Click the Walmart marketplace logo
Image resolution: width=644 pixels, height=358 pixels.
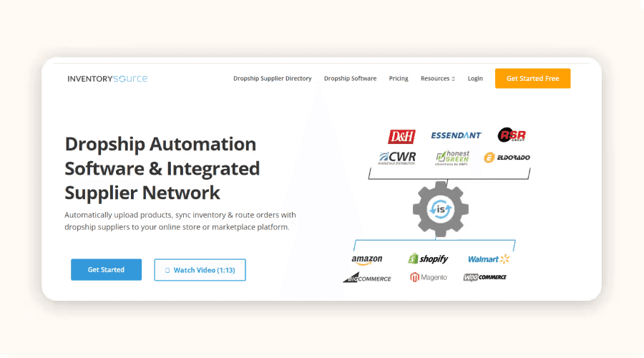click(x=488, y=259)
